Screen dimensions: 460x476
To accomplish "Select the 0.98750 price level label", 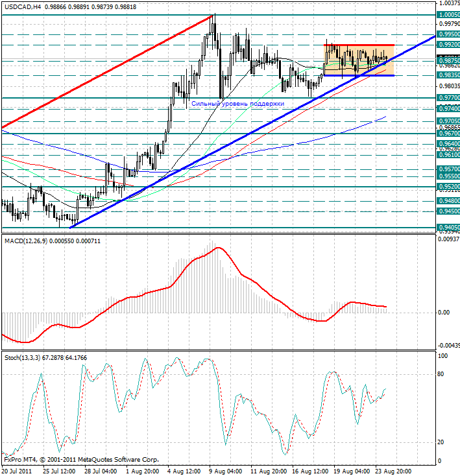I will 448,61.
